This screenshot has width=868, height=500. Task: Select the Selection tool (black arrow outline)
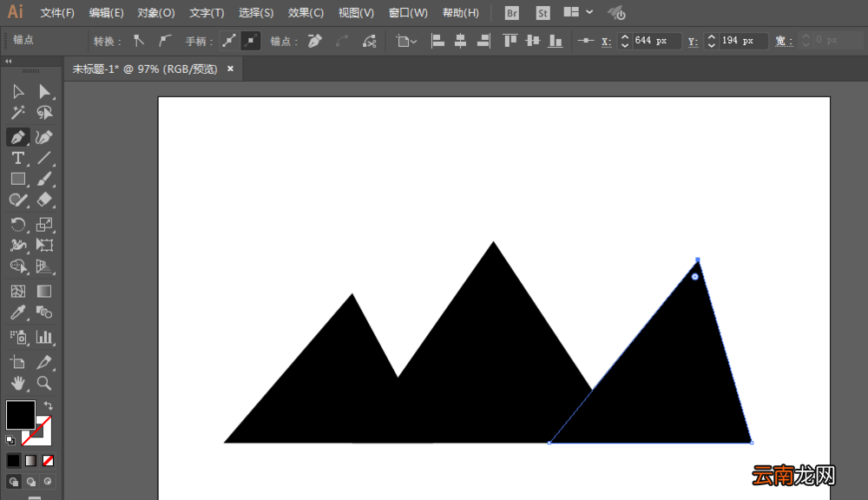pos(17,91)
